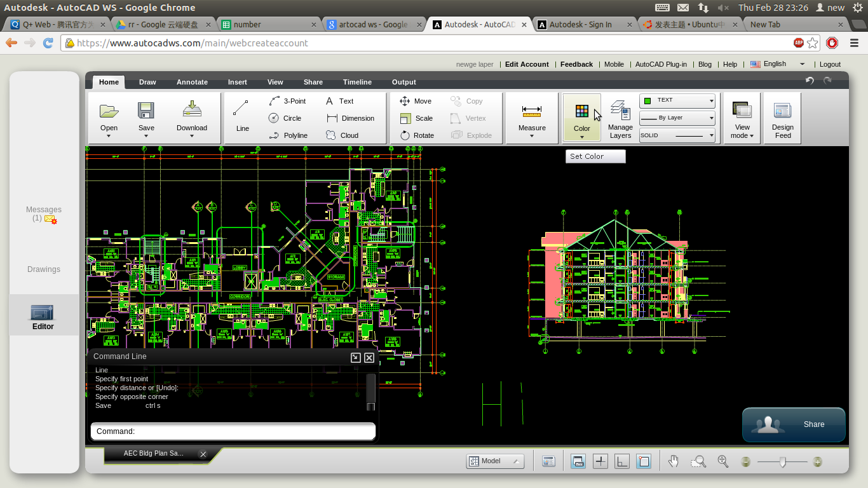
Task: Click the Undo arrow
Action: (810, 81)
